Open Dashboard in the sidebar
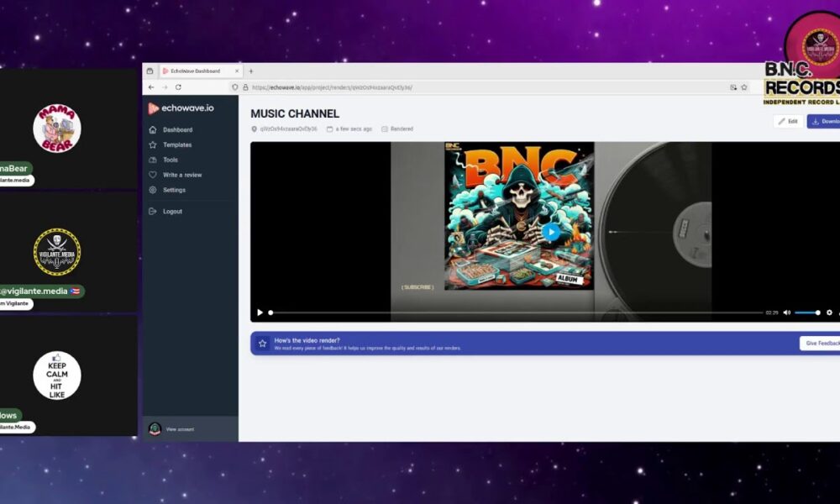The width and height of the screenshot is (840, 504). click(177, 130)
